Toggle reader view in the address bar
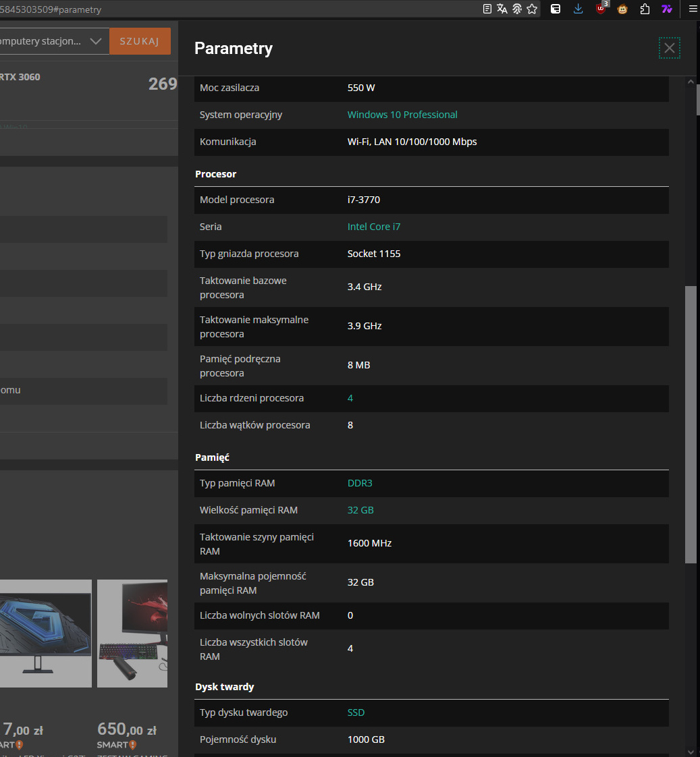Image resolution: width=700 pixels, height=757 pixels. click(487, 9)
